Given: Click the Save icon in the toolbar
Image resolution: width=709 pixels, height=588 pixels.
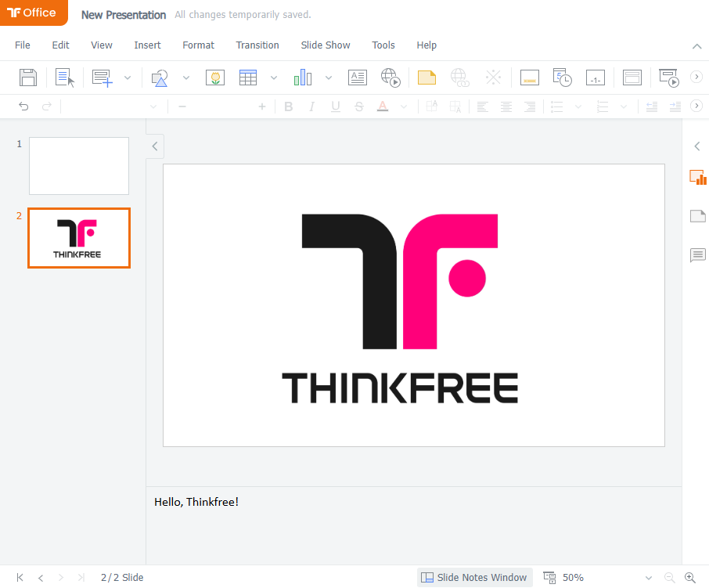Looking at the screenshot, I should pos(28,78).
